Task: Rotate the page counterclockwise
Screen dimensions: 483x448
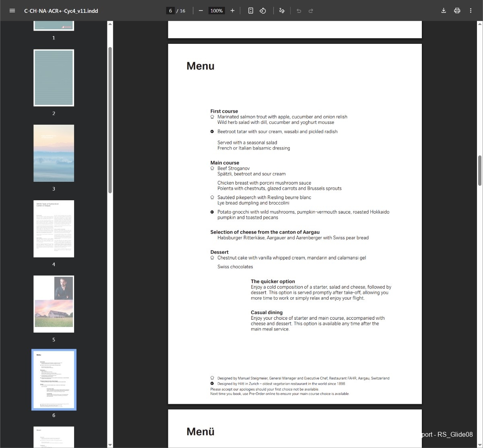Action: [x=262, y=10]
